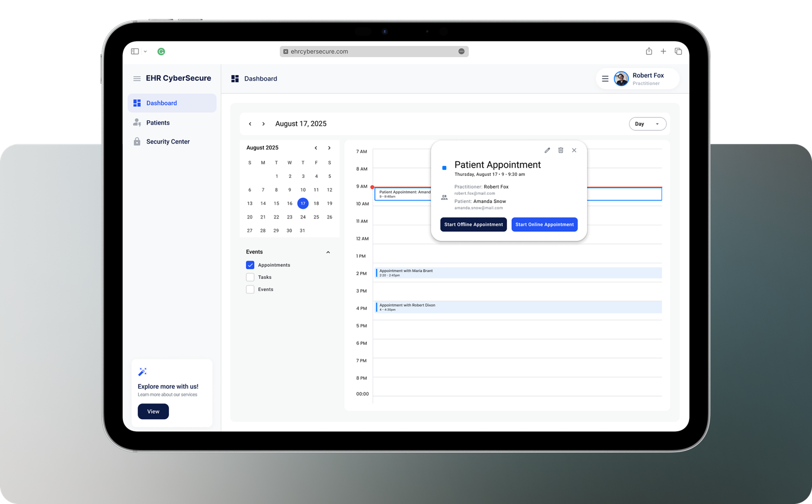Enable the Events checkbox
812x504 pixels.
point(250,289)
